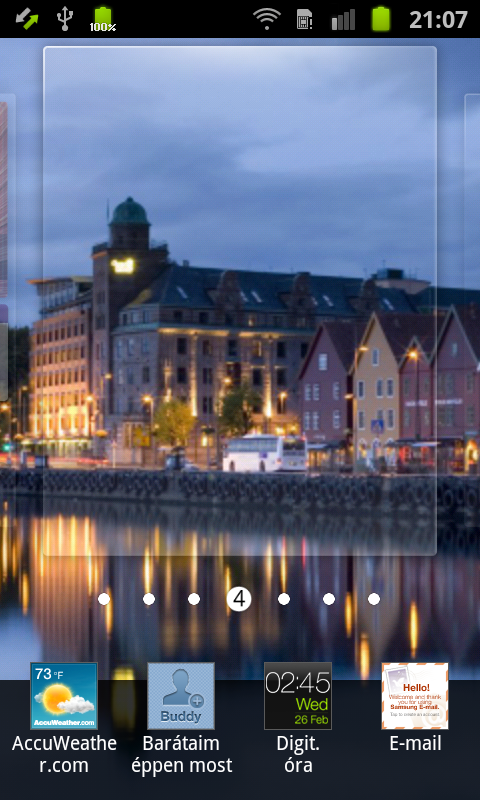The width and height of the screenshot is (480, 800).
Task: Tap the Wi-Fi status icon
Action: pos(267,19)
